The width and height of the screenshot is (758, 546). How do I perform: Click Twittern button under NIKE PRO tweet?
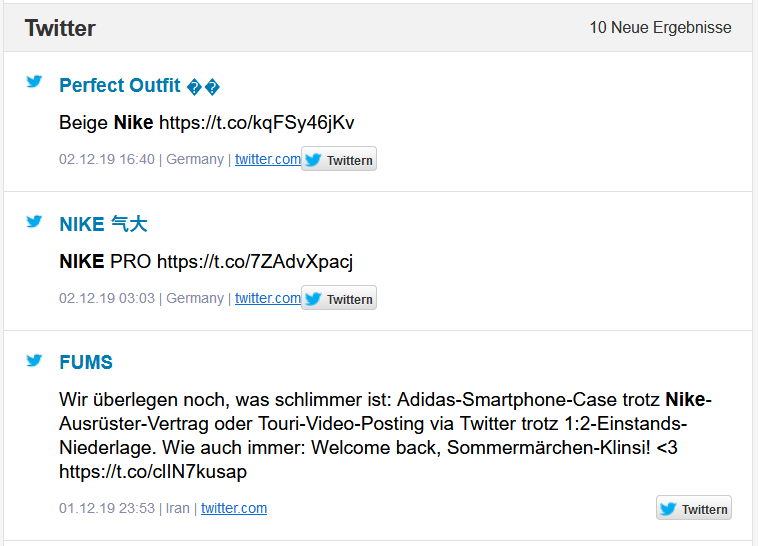click(x=339, y=298)
